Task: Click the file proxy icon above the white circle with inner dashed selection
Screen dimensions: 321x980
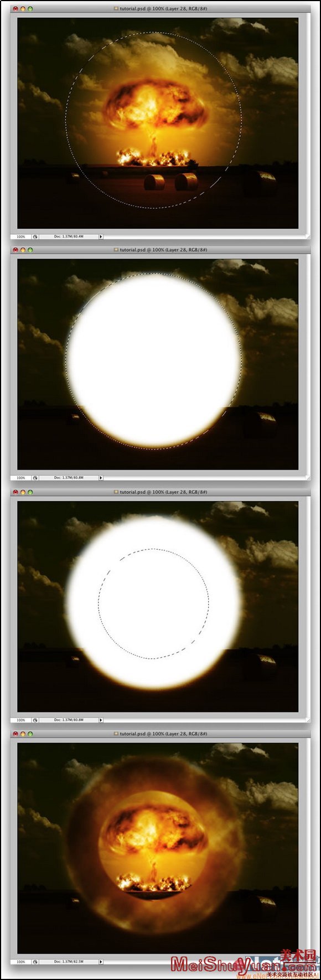Action: click(x=116, y=492)
